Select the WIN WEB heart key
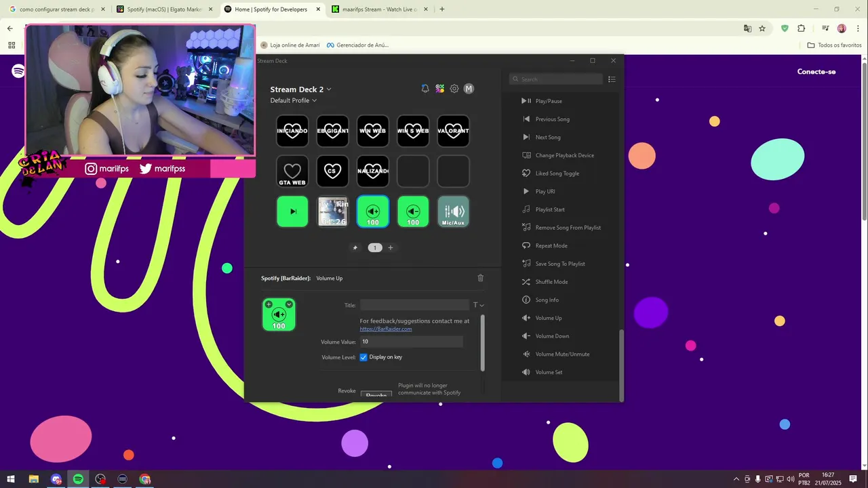The image size is (868, 488). (x=373, y=131)
